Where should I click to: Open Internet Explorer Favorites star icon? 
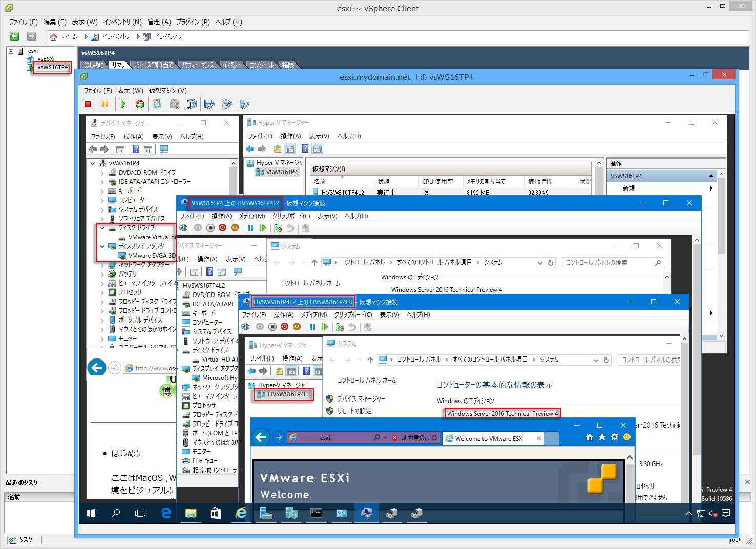602,437
